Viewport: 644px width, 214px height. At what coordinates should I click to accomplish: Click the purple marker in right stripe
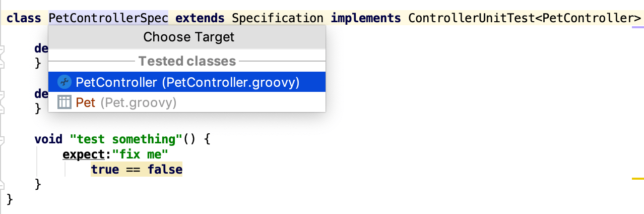click(x=637, y=26)
